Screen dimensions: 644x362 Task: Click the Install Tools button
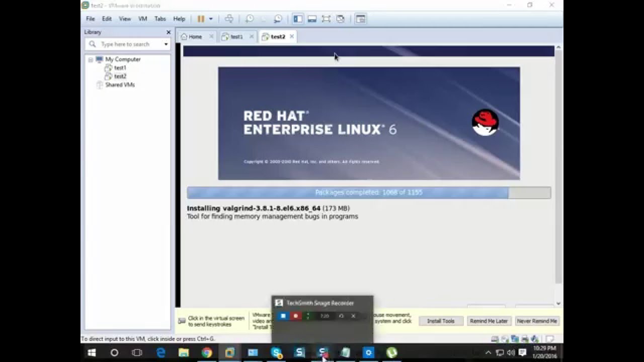tap(441, 321)
